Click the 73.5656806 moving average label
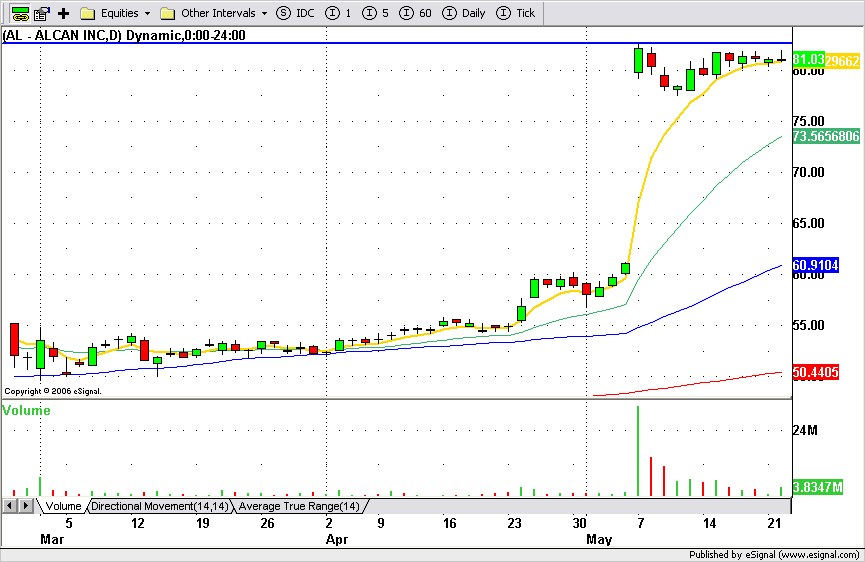 coord(826,136)
